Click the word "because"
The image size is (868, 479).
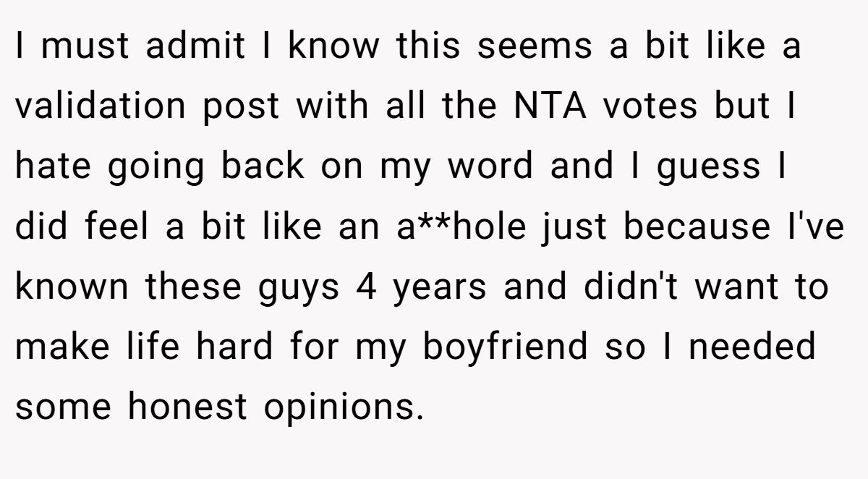[692, 227]
